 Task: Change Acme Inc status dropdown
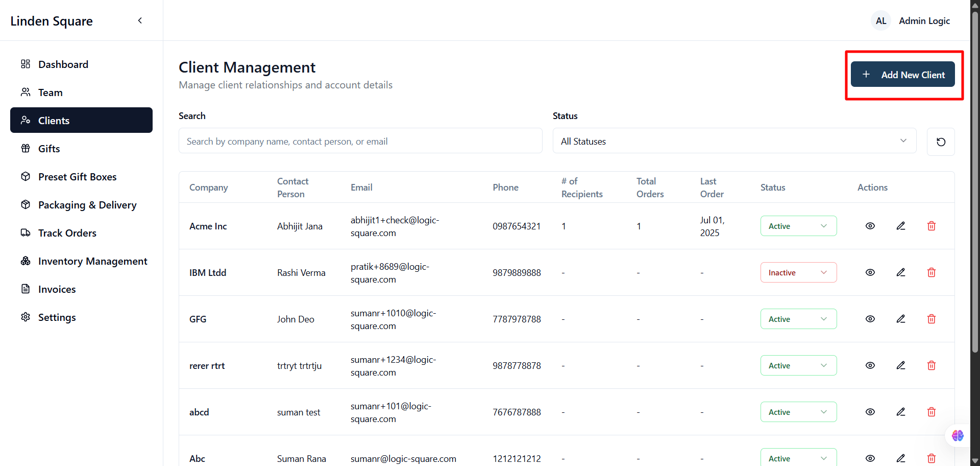(x=798, y=226)
